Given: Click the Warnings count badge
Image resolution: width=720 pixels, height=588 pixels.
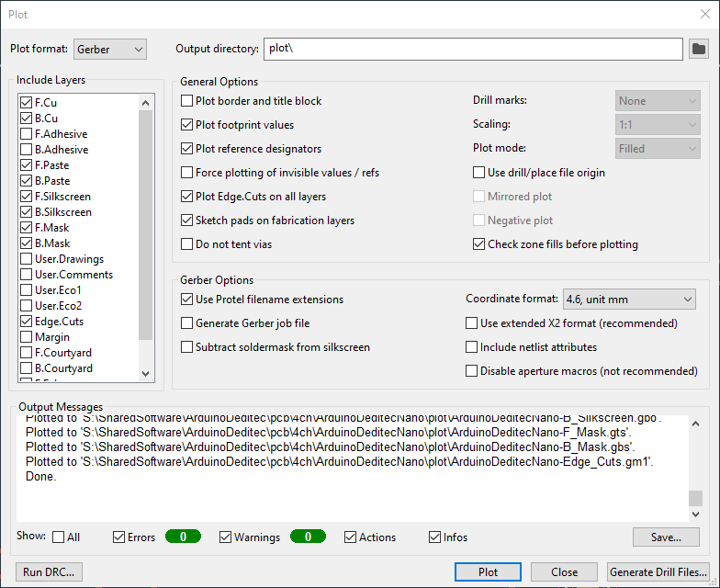Looking at the screenshot, I should click(308, 537).
